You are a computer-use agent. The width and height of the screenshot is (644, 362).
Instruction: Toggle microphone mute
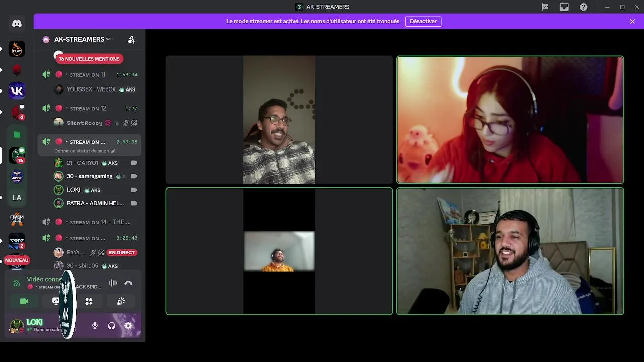click(95, 326)
